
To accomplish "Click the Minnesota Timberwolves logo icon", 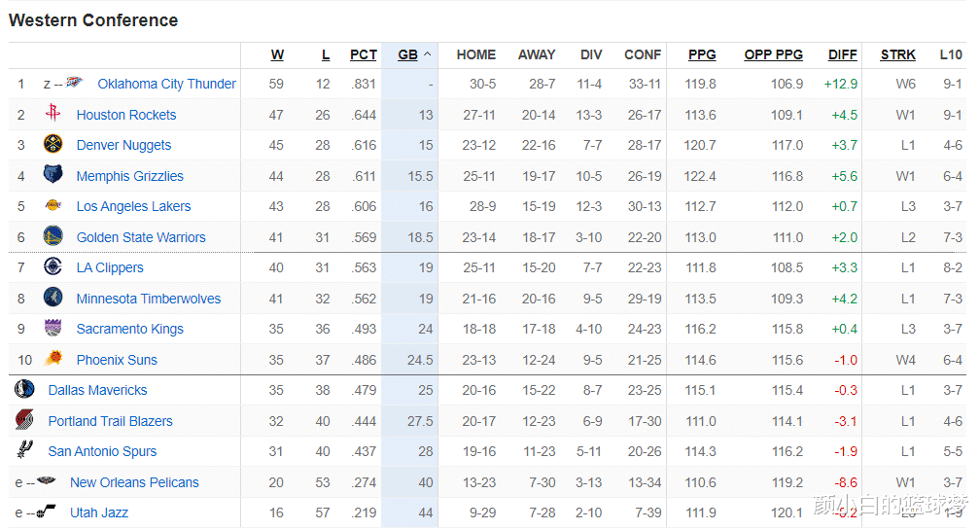I will coord(53,297).
